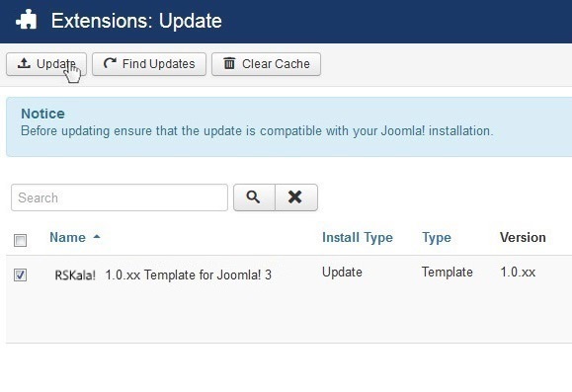
Task: Toggle the select-all checkbox in the header
Action: pos(20,240)
